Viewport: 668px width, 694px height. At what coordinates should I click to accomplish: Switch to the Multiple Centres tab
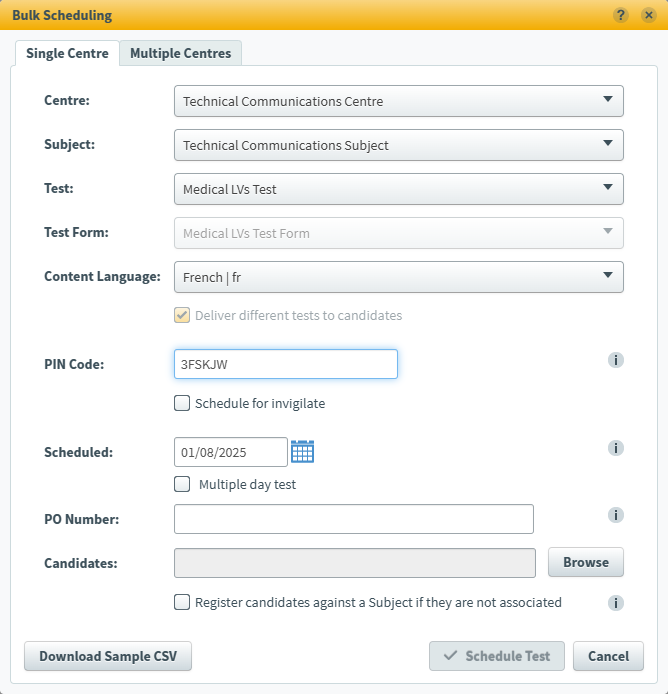coord(180,53)
